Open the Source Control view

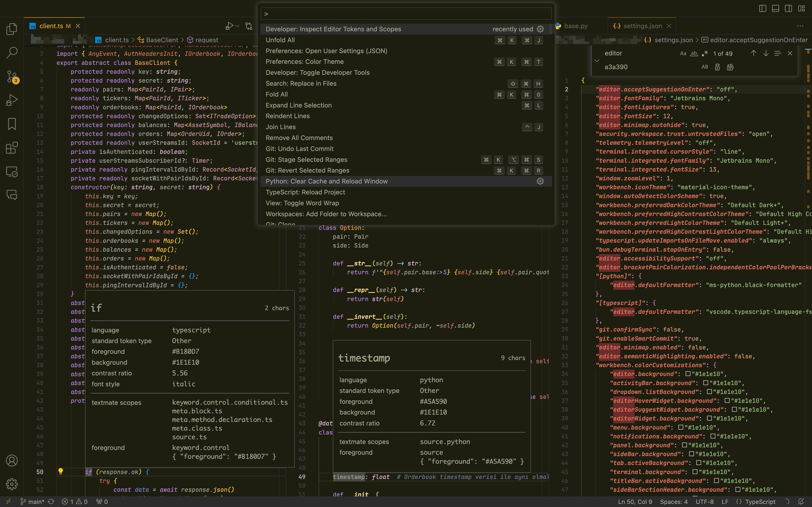[x=12, y=76]
